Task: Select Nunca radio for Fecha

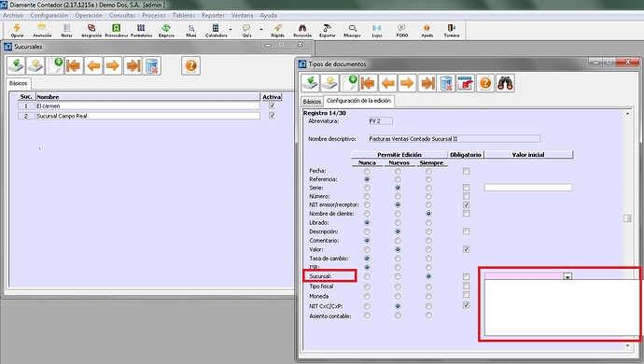Action: point(367,171)
